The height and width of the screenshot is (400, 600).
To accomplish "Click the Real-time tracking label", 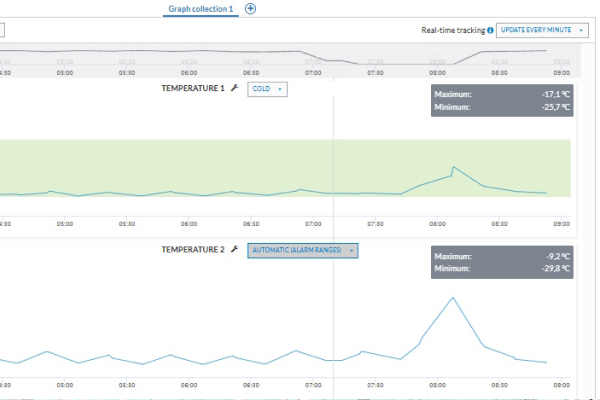I will [x=452, y=31].
